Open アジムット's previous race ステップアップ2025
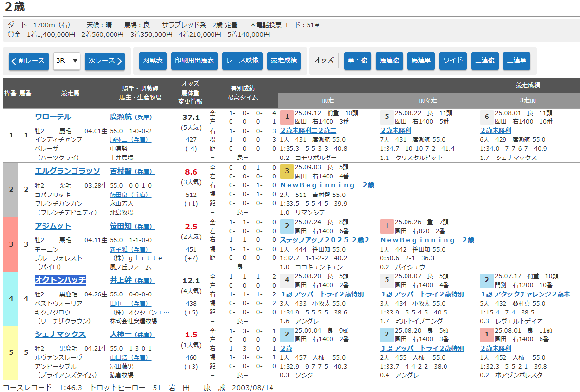 [x=325, y=240]
